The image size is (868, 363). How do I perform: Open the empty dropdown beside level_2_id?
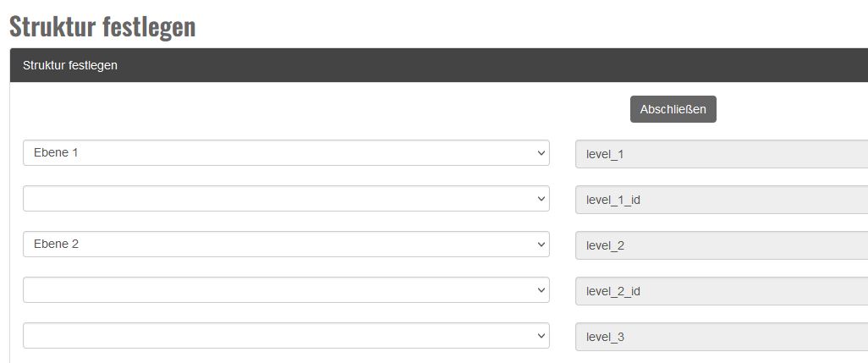pyautogui.click(x=285, y=290)
